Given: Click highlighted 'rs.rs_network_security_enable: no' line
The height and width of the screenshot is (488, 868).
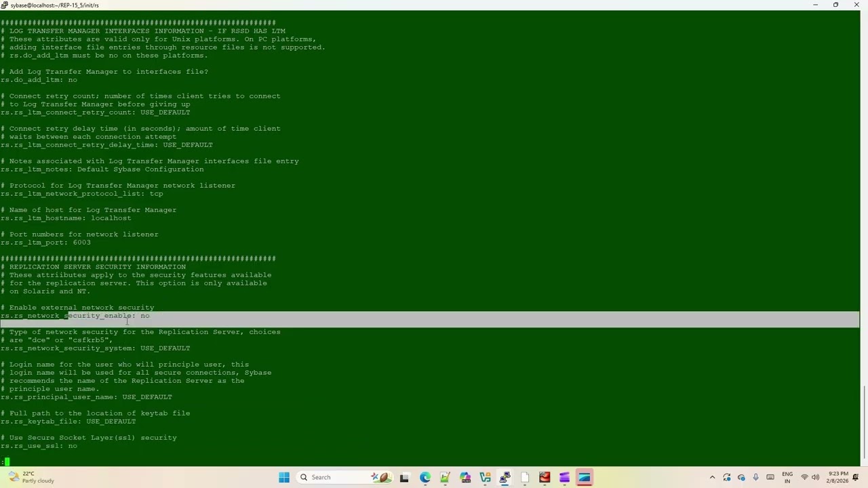Looking at the screenshot, I should point(75,316).
